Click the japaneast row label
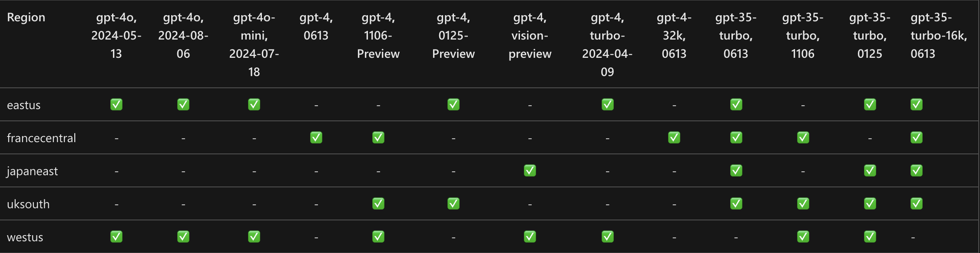980x253 pixels. 32,171
